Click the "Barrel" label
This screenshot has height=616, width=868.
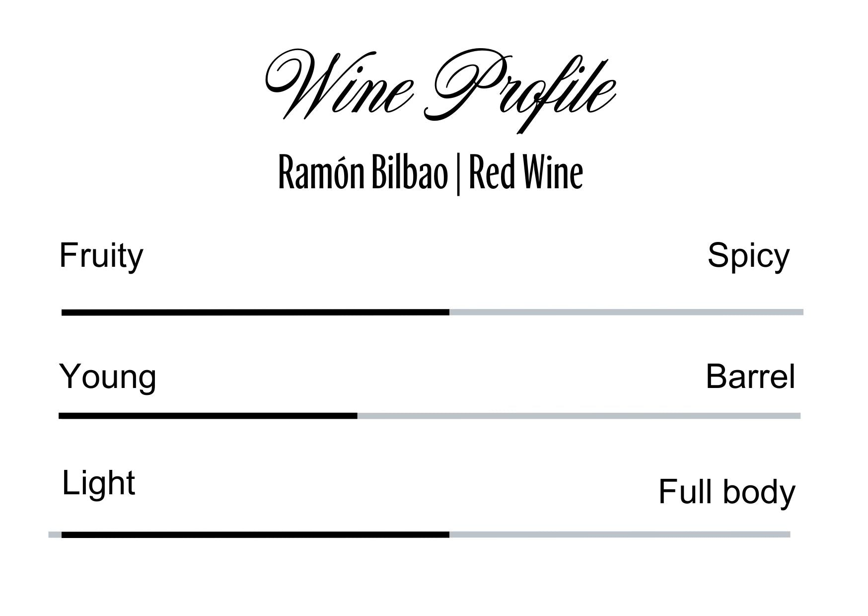tap(750, 377)
